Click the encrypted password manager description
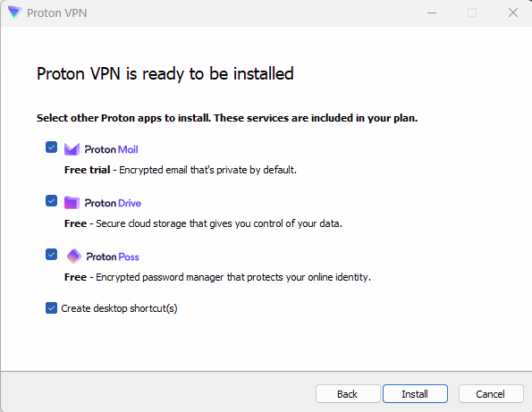 (x=217, y=277)
